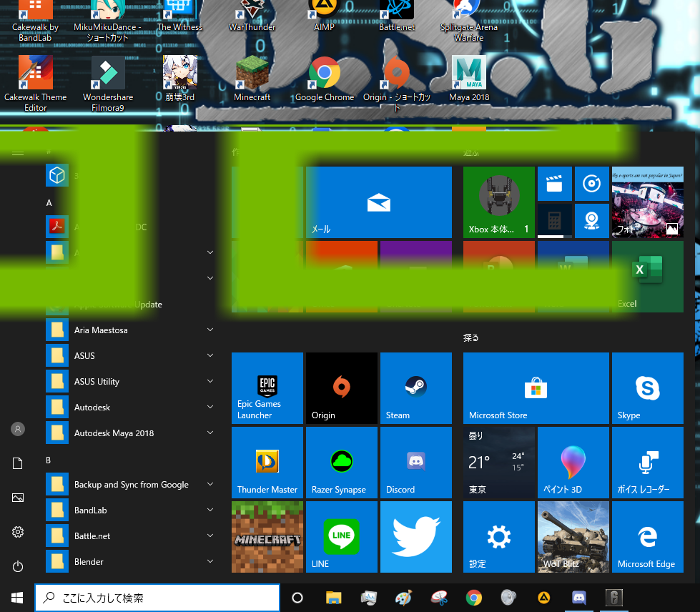Open the Power options button
The height and width of the screenshot is (612, 700).
(x=18, y=566)
